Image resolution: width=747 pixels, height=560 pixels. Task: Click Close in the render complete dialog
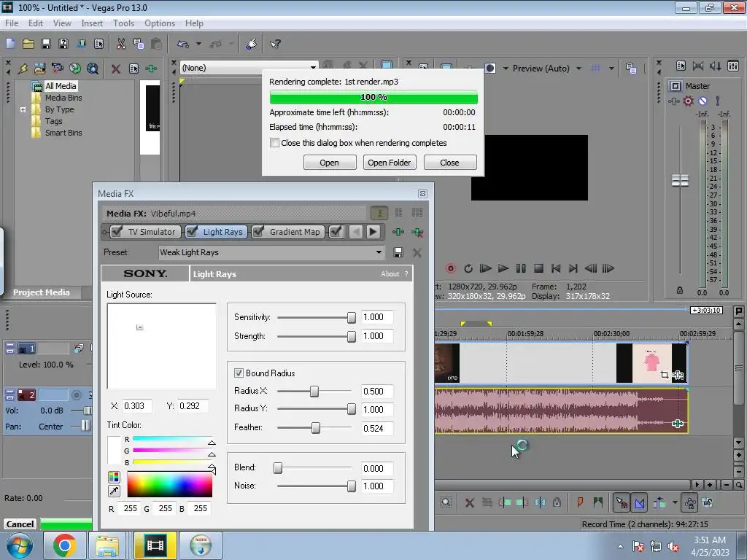click(x=449, y=163)
